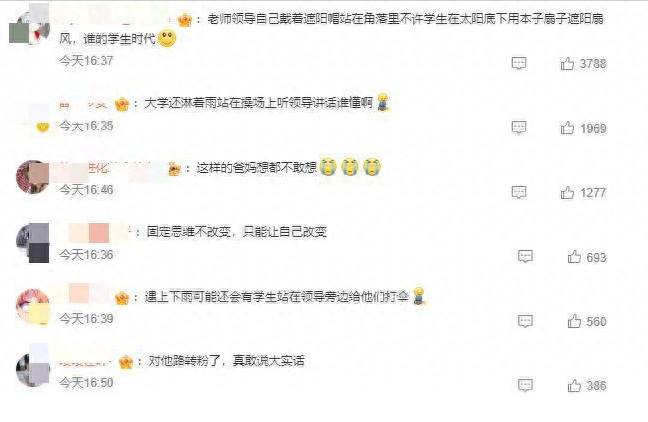Open the avatar of the 16:50 commenter
The width and height of the screenshot is (648, 422).
click(33, 369)
